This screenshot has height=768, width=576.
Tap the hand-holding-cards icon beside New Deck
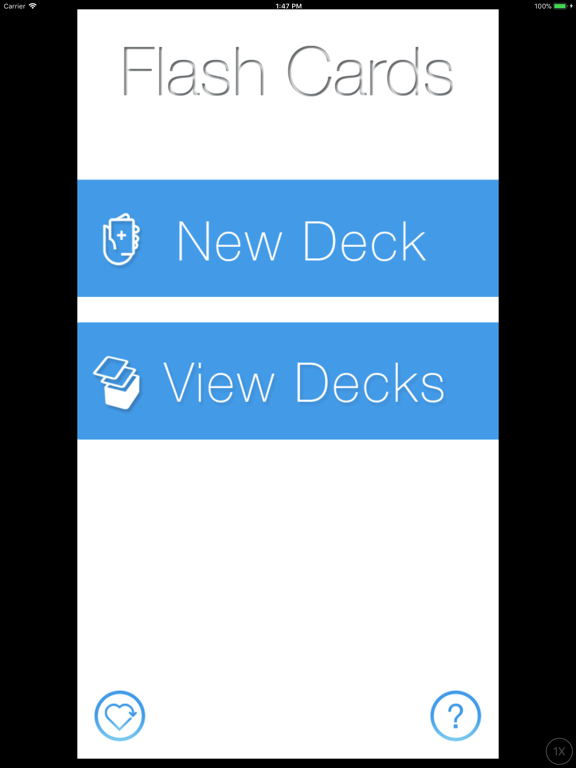point(121,239)
